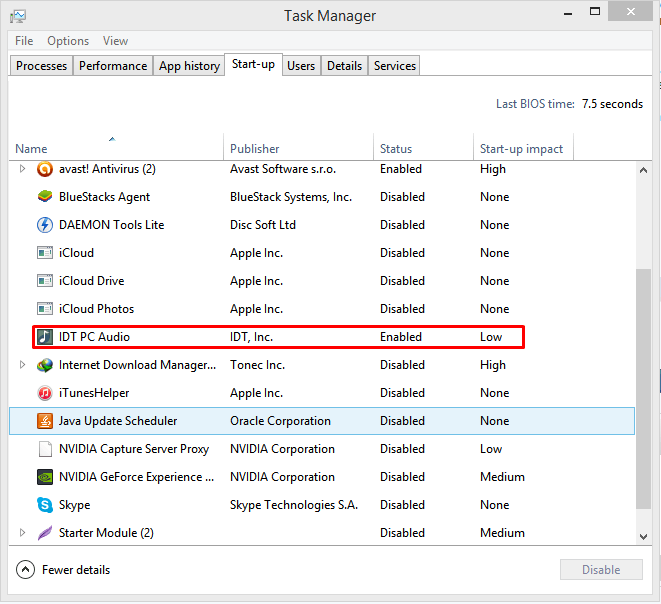Expand the avast! Antivirus group
This screenshot has width=661, height=604.
pyautogui.click(x=22, y=169)
